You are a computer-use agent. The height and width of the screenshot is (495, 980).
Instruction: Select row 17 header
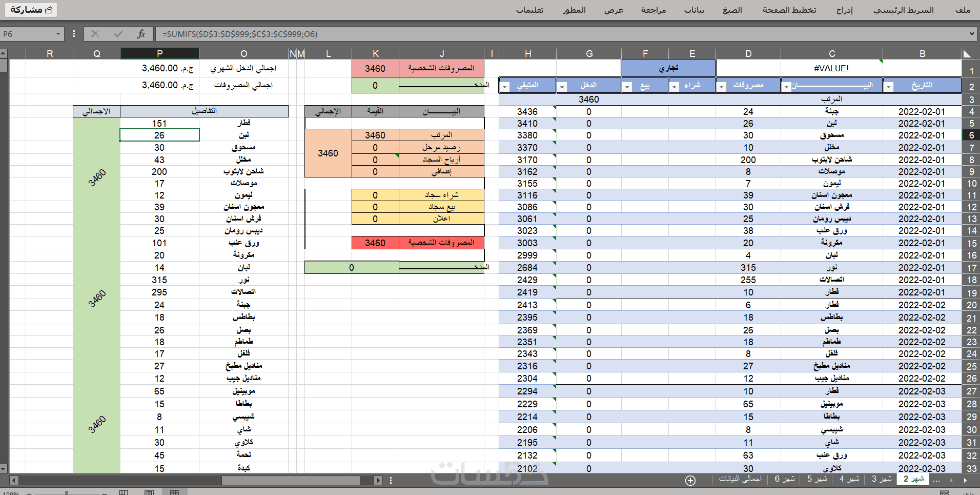[971, 268]
